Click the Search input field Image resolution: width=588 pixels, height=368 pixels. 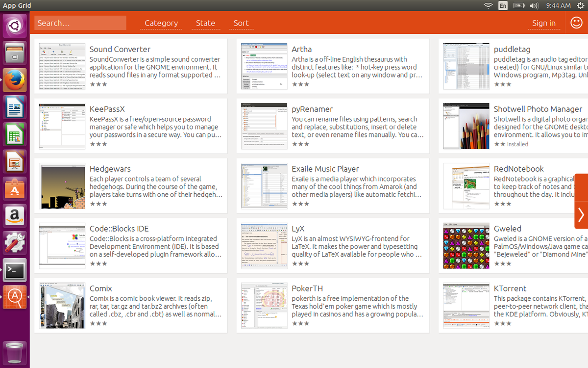(80, 23)
